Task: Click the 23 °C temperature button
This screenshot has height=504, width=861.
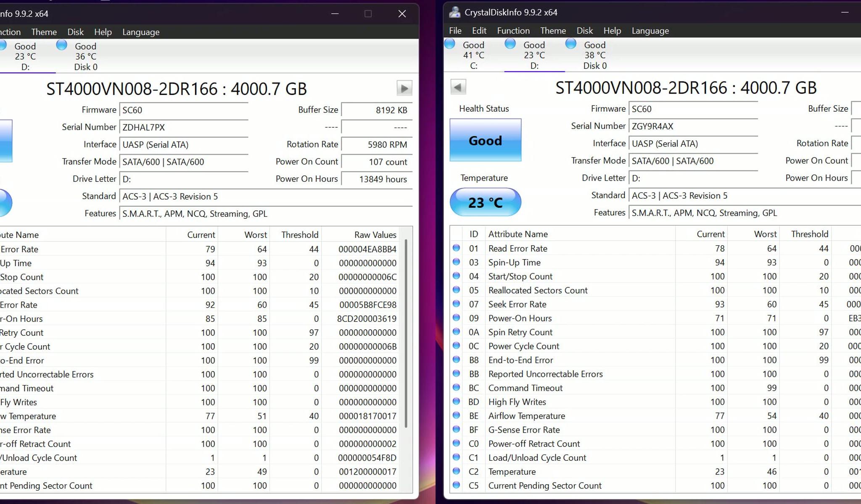Action: click(x=485, y=202)
